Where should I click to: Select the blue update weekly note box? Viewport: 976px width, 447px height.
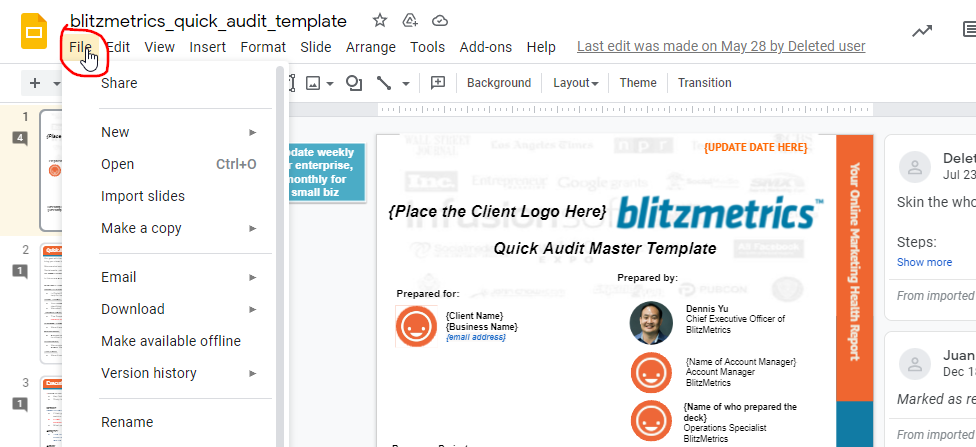click(326, 172)
